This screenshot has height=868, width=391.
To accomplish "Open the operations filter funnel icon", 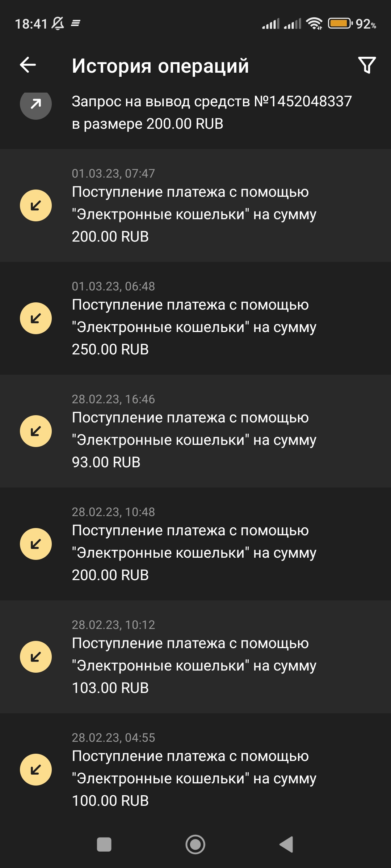I will point(367,65).
